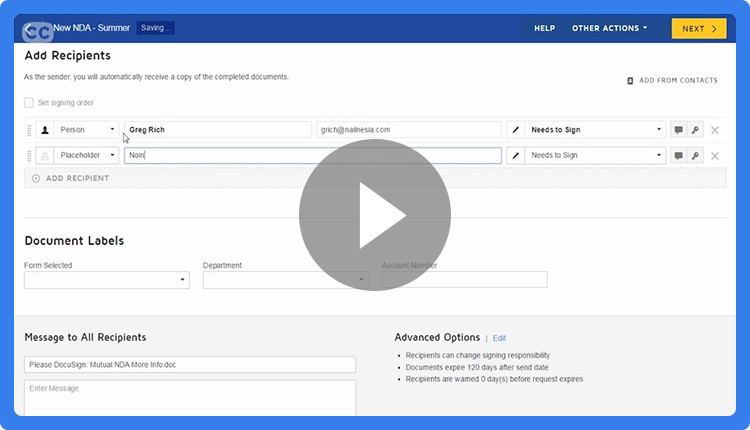
Task: Click the plus circle icon beside Add Recipient
Action: [x=36, y=178]
